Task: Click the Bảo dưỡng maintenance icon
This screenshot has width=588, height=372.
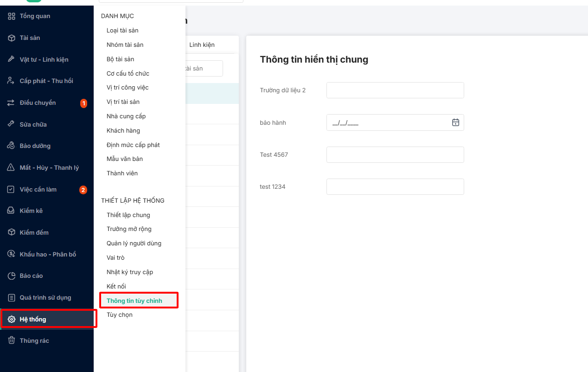Action: (x=12, y=146)
